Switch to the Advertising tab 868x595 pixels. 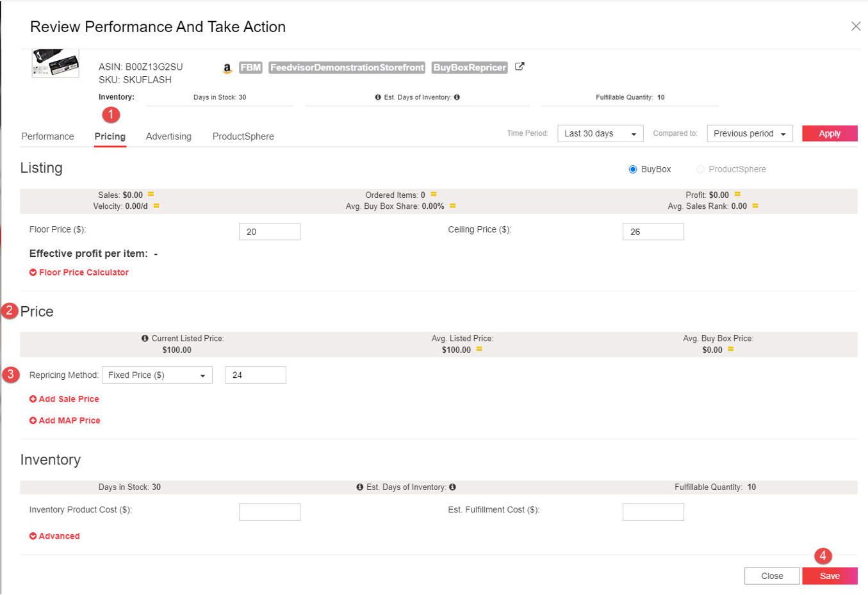click(x=168, y=136)
